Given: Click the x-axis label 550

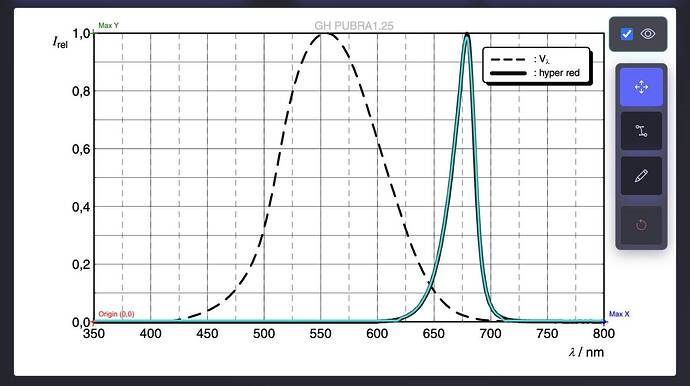Looking at the screenshot, I should (320, 334).
